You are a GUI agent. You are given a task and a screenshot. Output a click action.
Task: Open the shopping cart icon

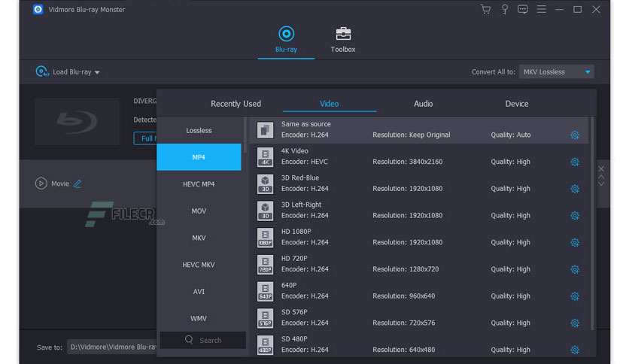[x=485, y=9]
